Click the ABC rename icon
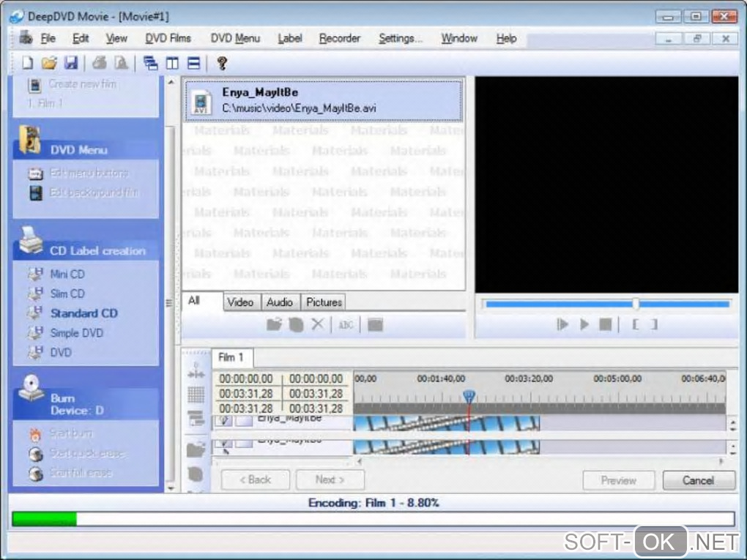Image resolution: width=747 pixels, height=560 pixels. pos(346,325)
